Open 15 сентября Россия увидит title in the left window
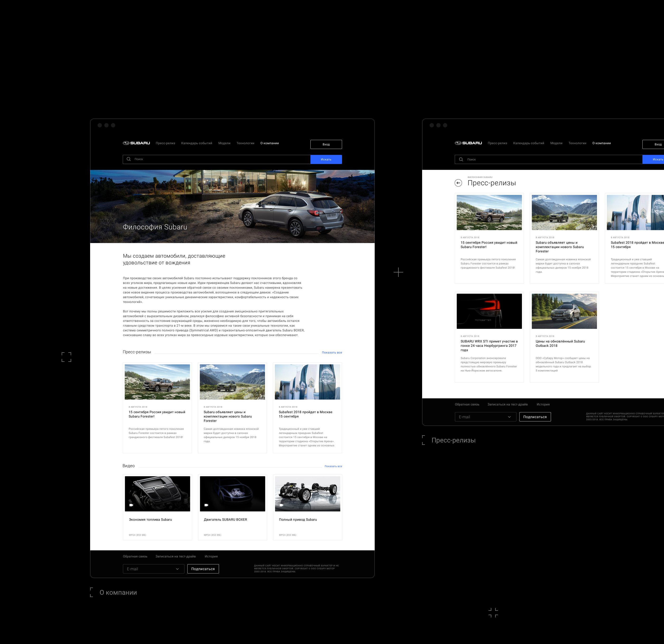 click(x=157, y=414)
